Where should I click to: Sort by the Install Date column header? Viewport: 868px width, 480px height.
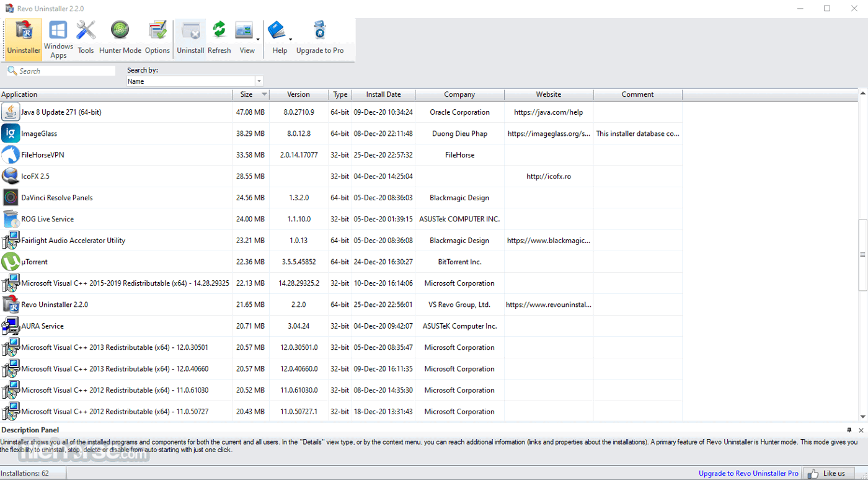[x=383, y=94]
